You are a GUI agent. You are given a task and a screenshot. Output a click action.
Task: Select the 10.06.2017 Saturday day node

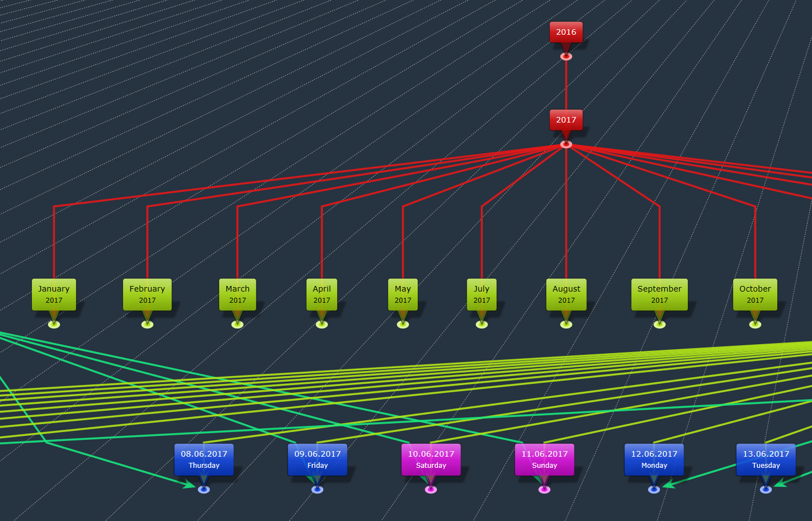click(431, 459)
